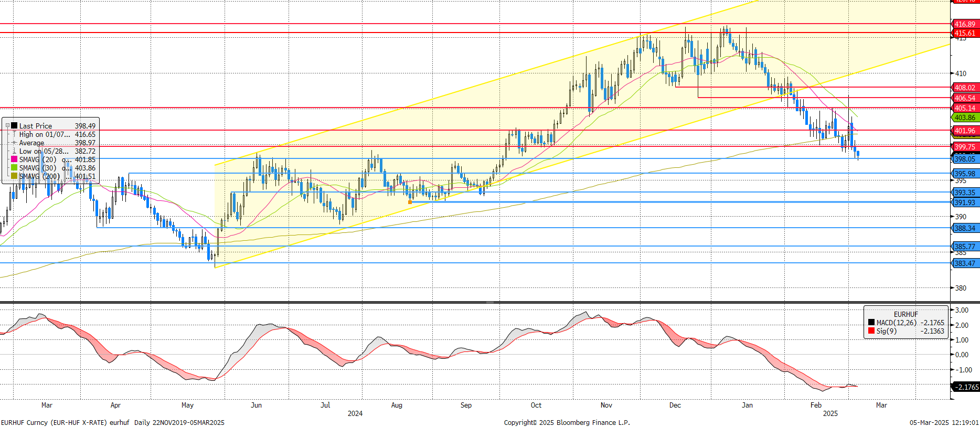
Task: Select the 383.47 blue support level tag
Action: [x=965, y=263]
